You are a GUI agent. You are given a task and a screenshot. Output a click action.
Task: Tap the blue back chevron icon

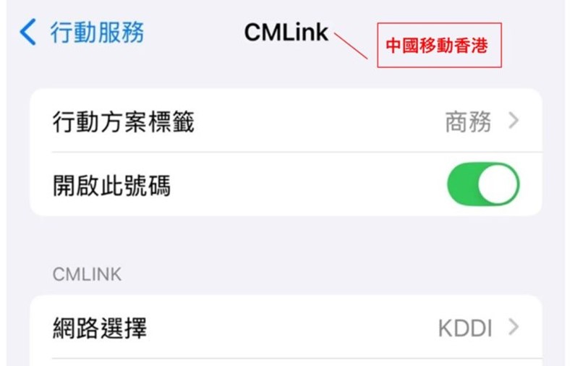pos(27,32)
